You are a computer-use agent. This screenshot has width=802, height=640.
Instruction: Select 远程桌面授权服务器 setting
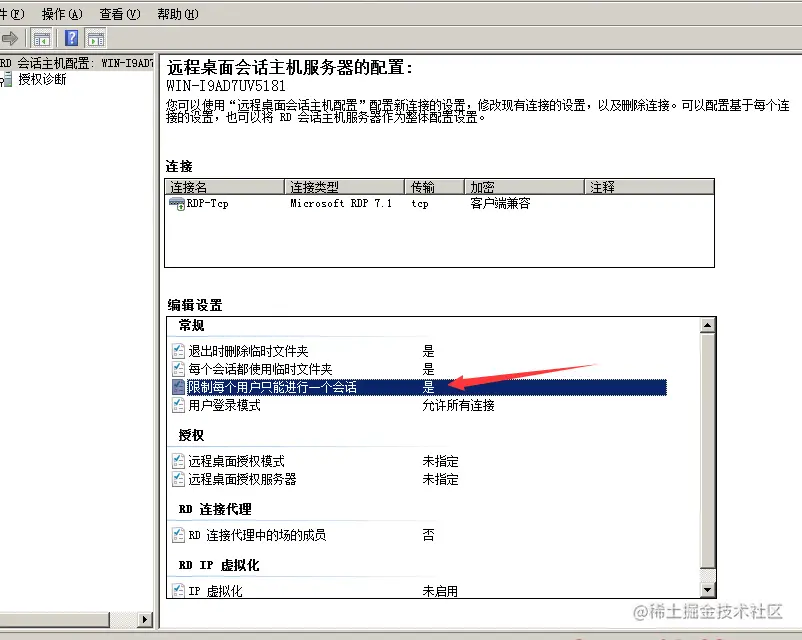242,479
